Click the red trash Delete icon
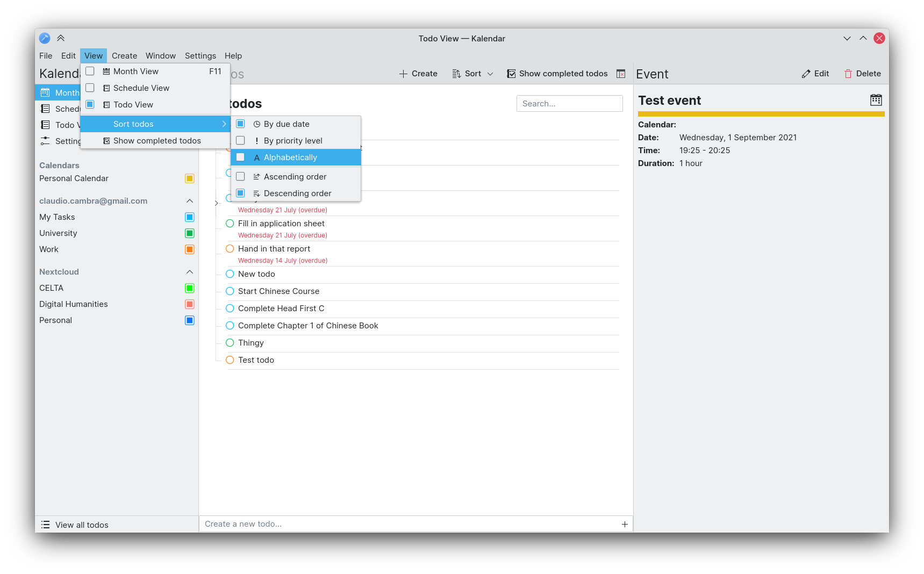Viewport: 924px width, 574px height. (848, 74)
